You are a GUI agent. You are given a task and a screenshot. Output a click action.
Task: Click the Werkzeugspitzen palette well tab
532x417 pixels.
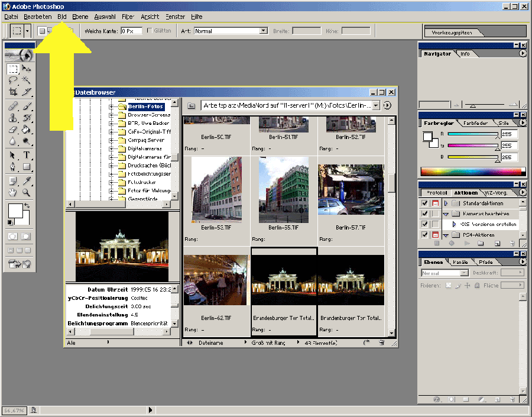click(x=452, y=33)
